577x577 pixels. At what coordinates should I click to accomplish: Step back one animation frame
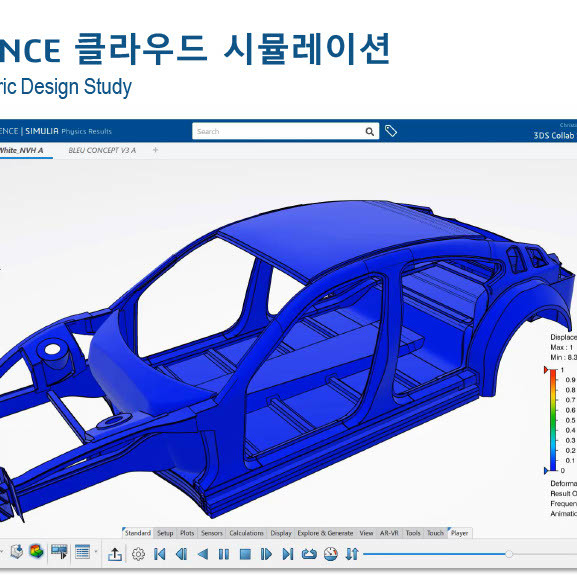(181, 554)
